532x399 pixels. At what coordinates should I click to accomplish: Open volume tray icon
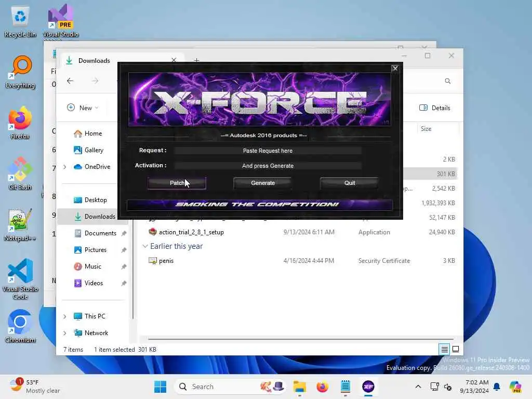(448, 387)
